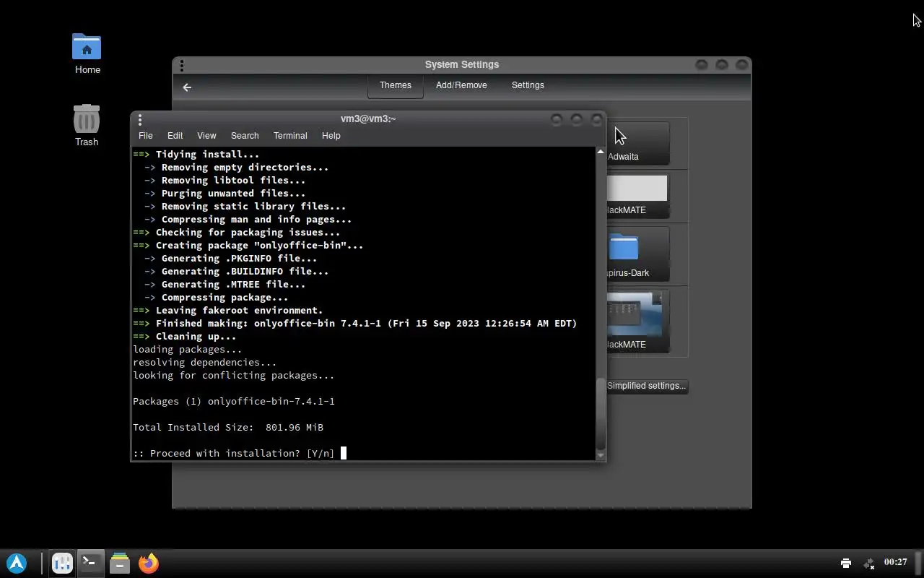Switch to the Add/Remove tab
The image size is (924, 578).
461,85
